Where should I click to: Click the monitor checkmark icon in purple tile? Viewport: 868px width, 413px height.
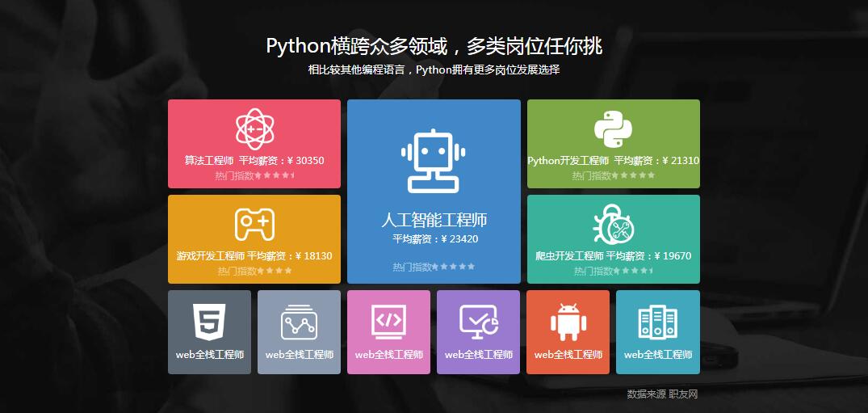[479, 322]
